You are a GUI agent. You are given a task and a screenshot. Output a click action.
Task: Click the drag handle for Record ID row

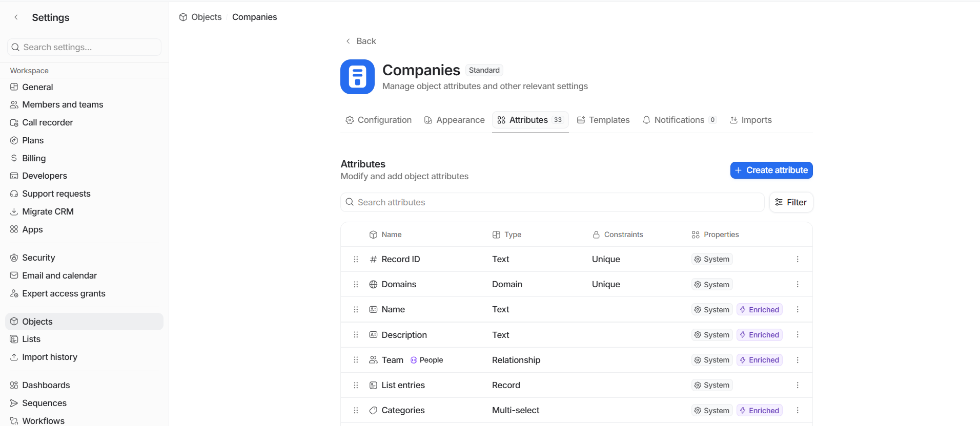click(356, 259)
